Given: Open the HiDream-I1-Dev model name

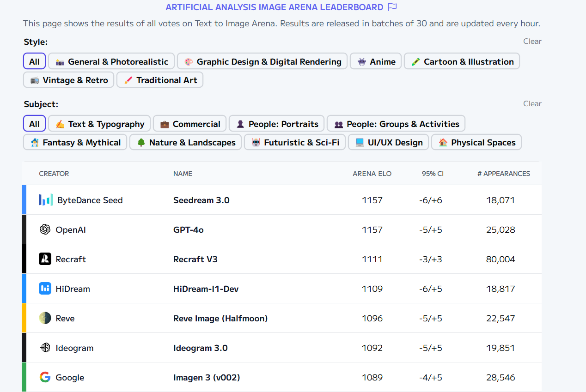Looking at the screenshot, I should (206, 289).
